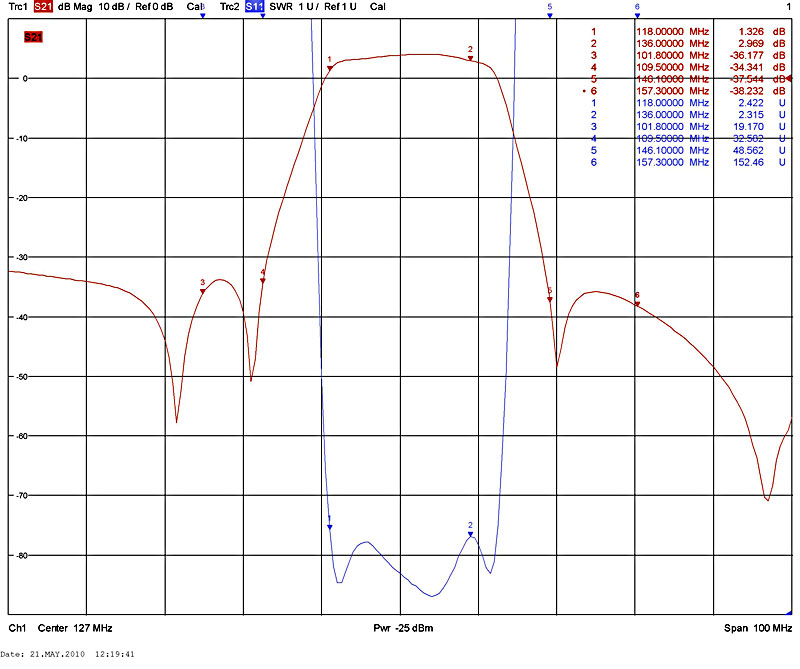Click the red S21 tag in the header
Image resolution: width=800 pixels, height=669 pixels.
pos(43,7)
